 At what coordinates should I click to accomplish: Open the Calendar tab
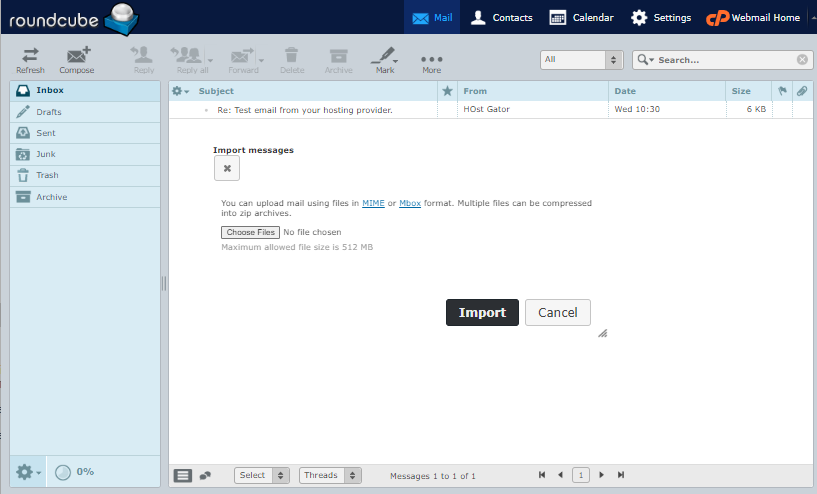point(581,18)
